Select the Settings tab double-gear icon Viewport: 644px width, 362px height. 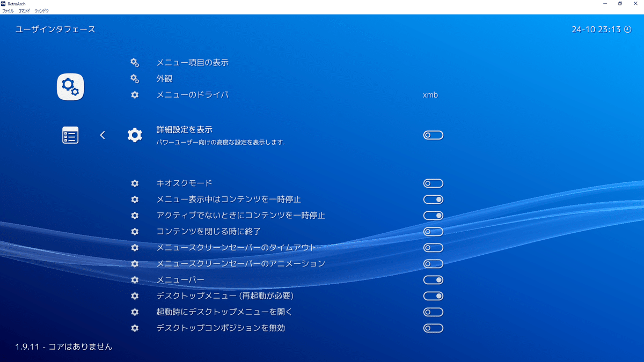point(70,86)
